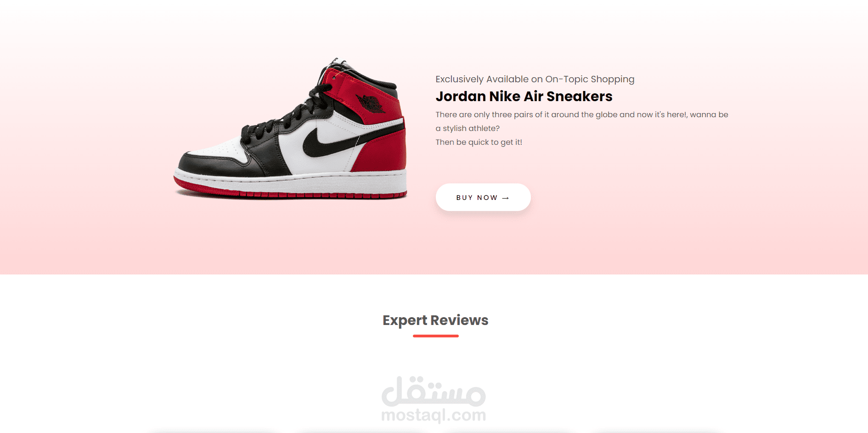Select the Jordan Nike Air Sneakers heading
The height and width of the screenshot is (433, 868).
click(x=524, y=97)
